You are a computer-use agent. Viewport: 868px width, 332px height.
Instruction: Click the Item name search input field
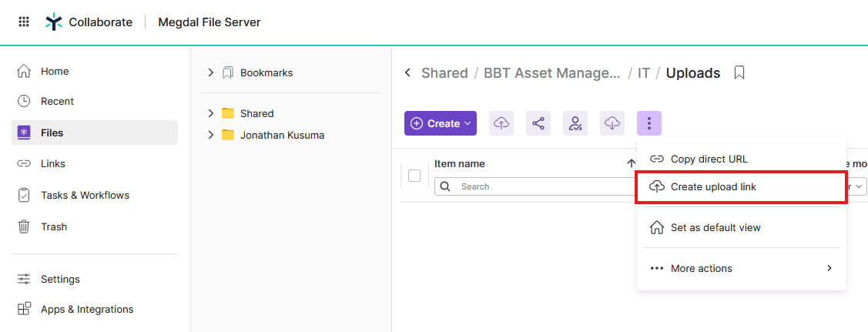[536, 186]
